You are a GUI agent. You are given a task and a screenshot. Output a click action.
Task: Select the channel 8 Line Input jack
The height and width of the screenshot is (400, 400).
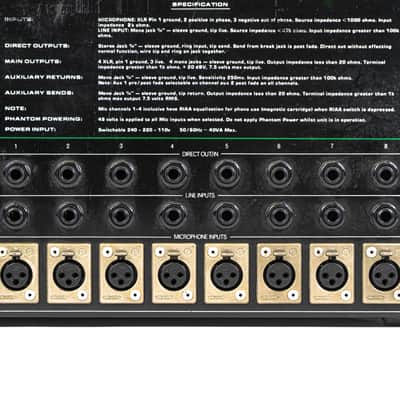pos(385,215)
